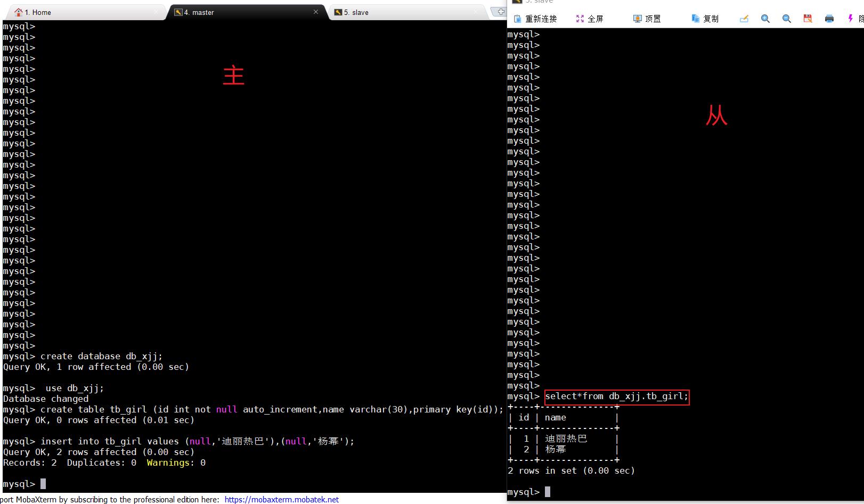Zoom in with the magnifier plus icon
Screen dimensions: 864x504
click(765, 19)
